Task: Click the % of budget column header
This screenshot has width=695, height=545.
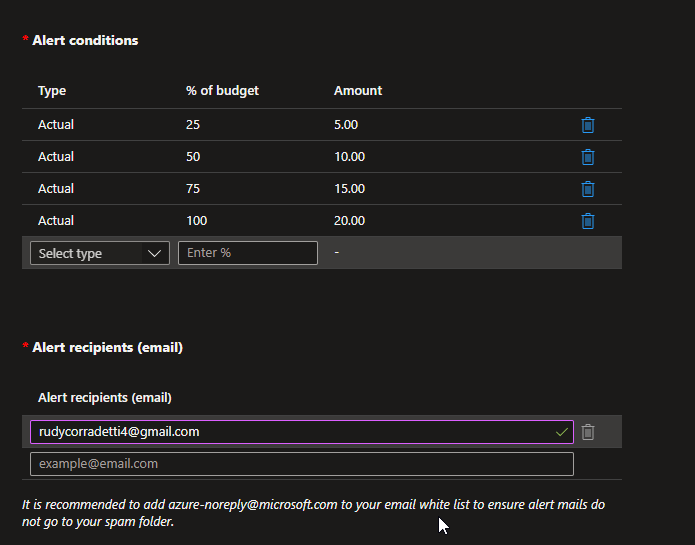Action: 222,90
